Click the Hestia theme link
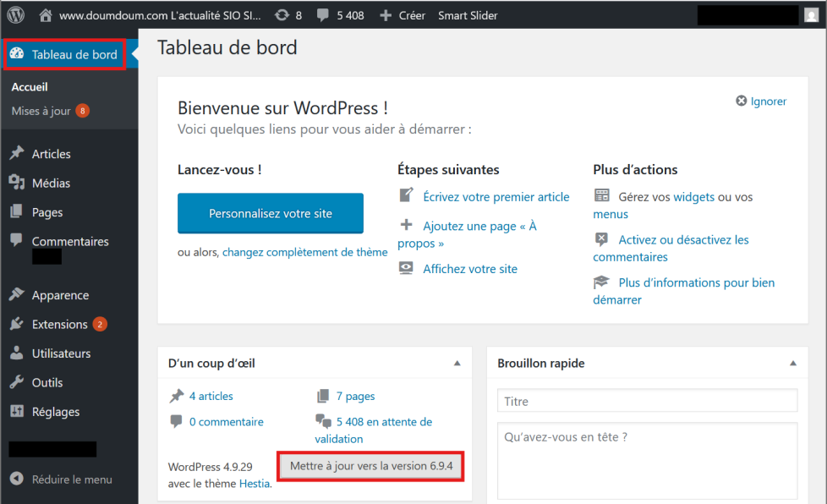The image size is (827, 504). pyautogui.click(x=255, y=485)
